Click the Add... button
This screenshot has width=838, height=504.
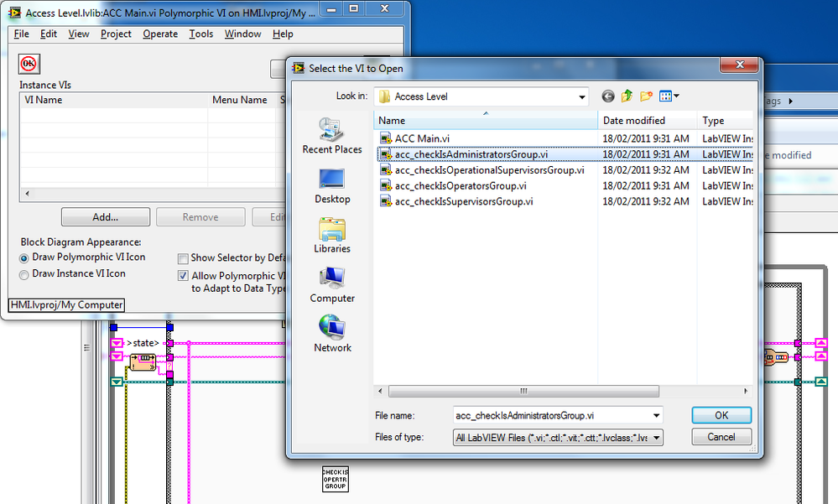106,217
